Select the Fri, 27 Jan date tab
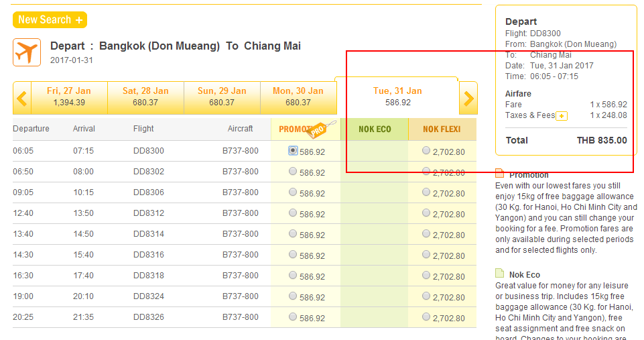Image resolution: width=644 pixels, height=340 pixels. tap(69, 97)
